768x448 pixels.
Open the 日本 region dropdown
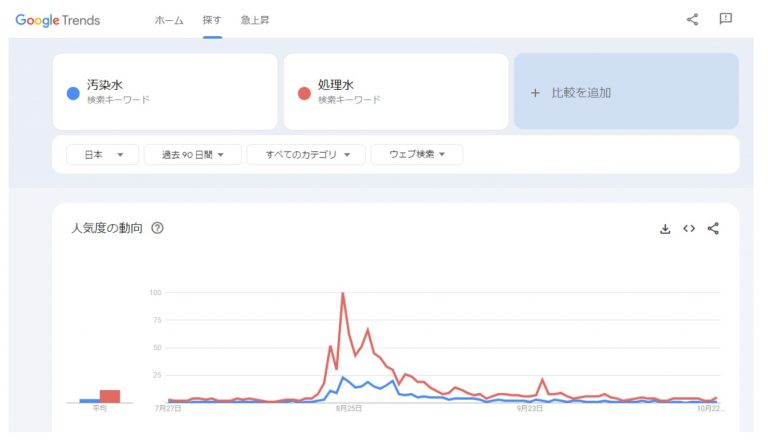[102, 155]
